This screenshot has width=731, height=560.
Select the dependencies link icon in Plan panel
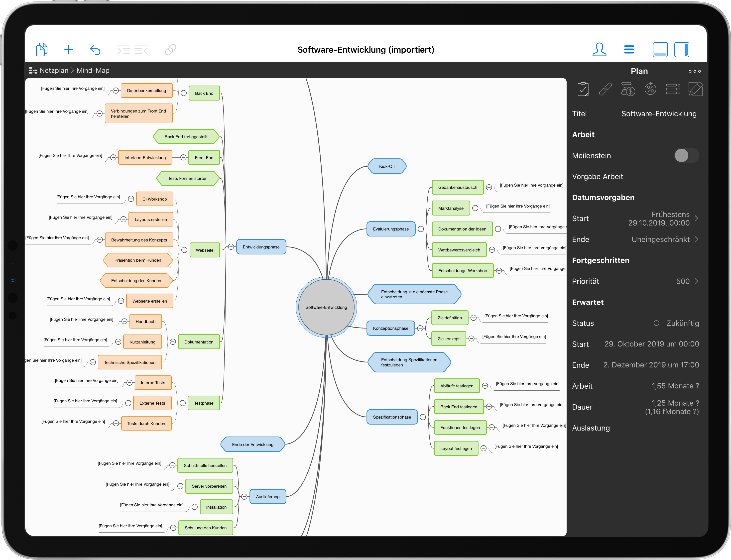pyautogui.click(x=606, y=89)
